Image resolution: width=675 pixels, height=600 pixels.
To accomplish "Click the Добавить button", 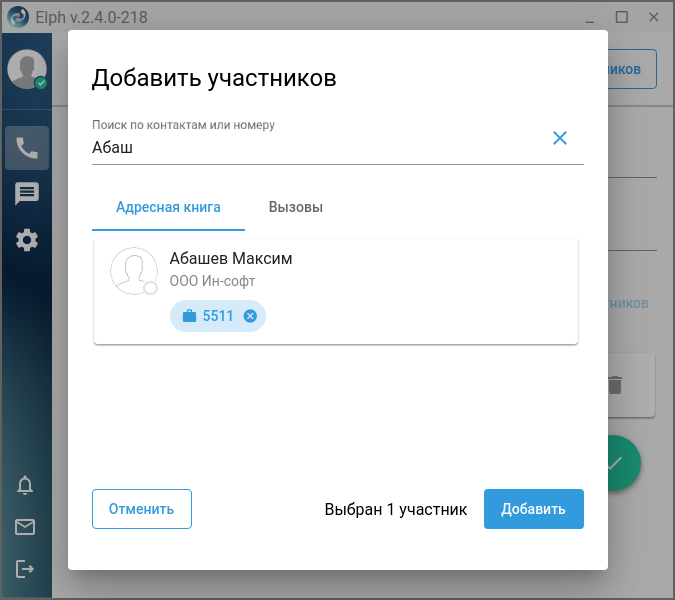I will [x=534, y=509].
